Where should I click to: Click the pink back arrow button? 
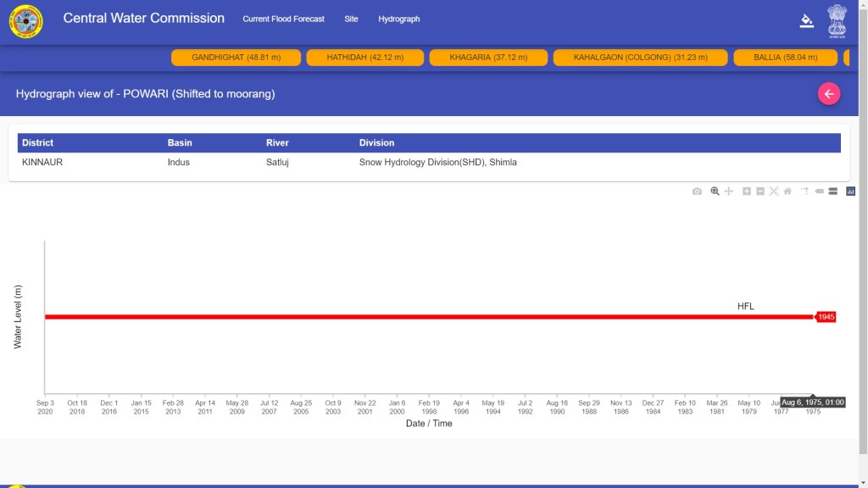829,94
